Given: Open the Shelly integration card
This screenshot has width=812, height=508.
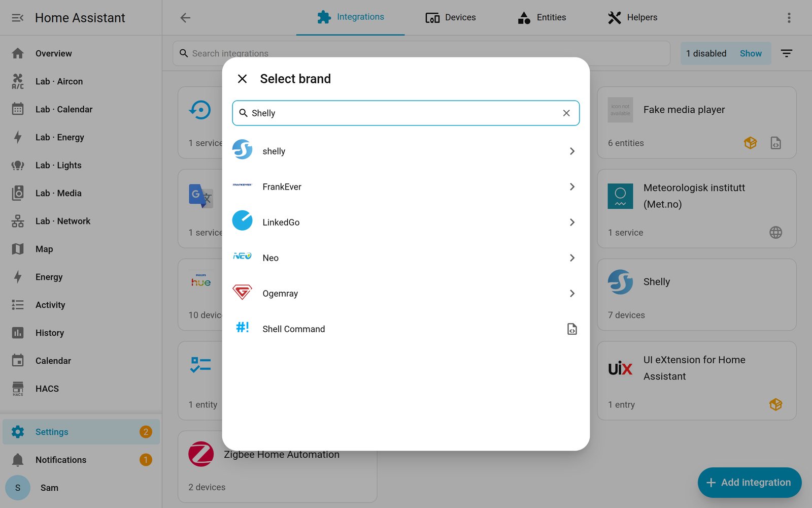Looking at the screenshot, I should (696, 295).
